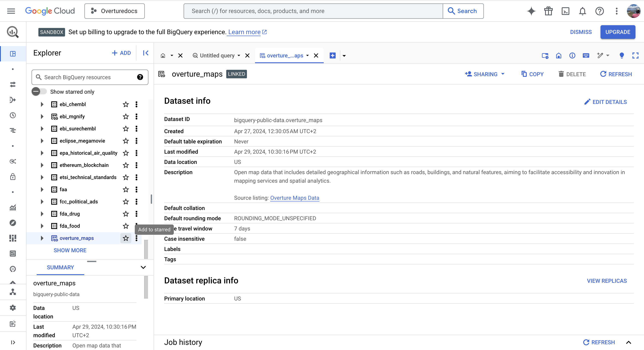Copy the overture_maps dataset

[x=532, y=74]
